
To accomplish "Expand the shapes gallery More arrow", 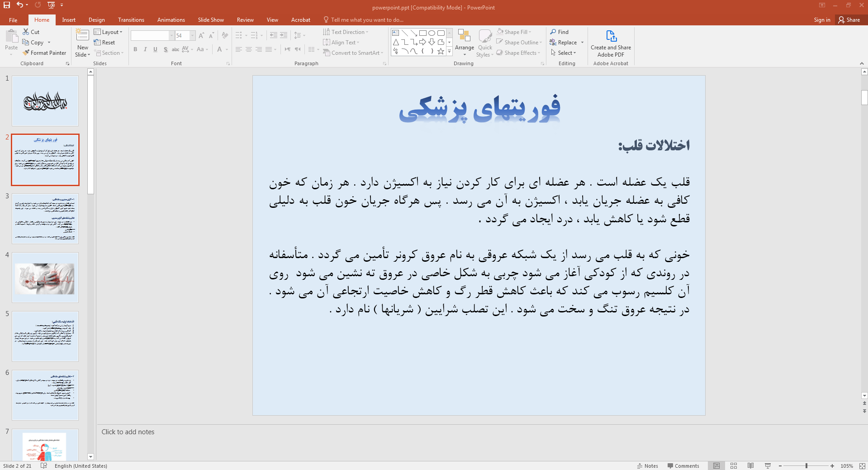I will pyautogui.click(x=450, y=52).
